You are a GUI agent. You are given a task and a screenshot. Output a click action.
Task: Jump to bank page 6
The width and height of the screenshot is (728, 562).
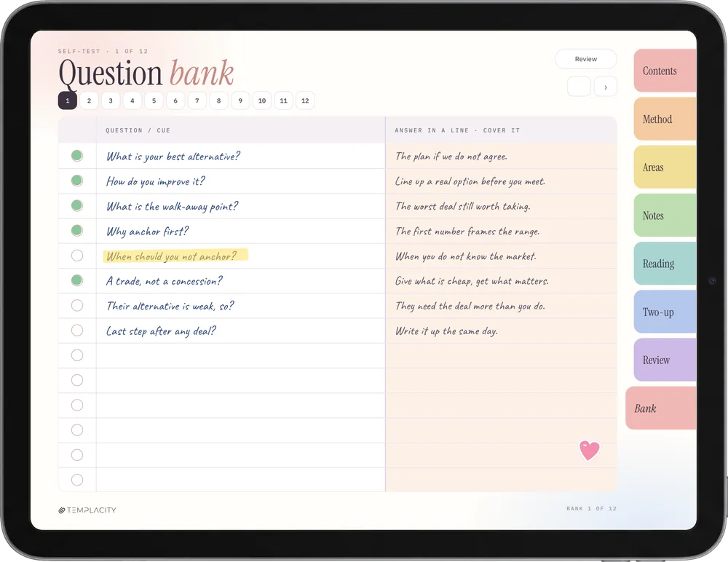[175, 100]
